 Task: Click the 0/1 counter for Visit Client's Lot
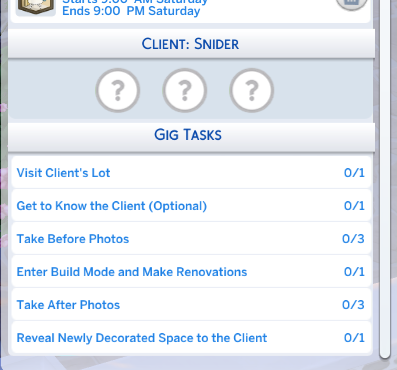pyautogui.click(x=354, y=173)
